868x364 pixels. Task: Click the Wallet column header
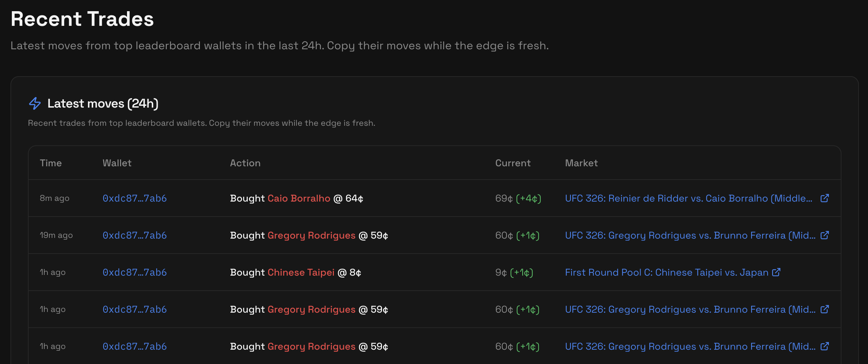pos(117,163)
